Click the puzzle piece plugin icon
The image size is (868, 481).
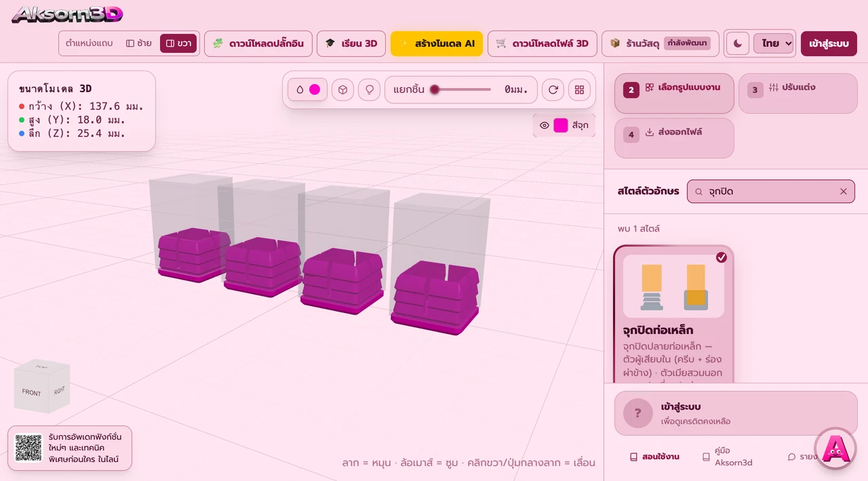click(218, 43)
